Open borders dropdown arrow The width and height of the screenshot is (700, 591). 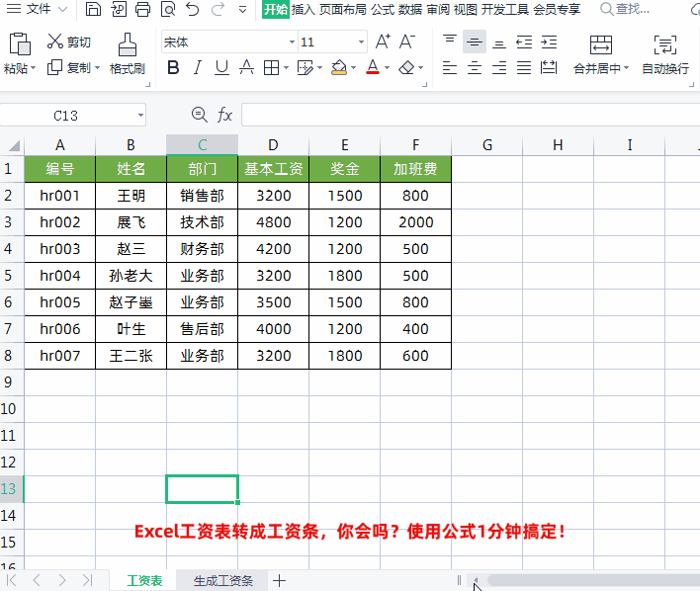(286, 68)
